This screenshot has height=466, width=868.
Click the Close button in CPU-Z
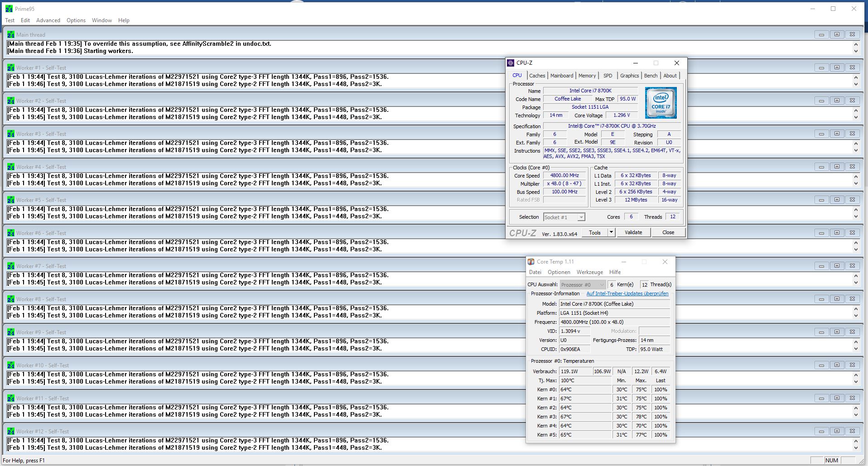click(x=668, y=232)
